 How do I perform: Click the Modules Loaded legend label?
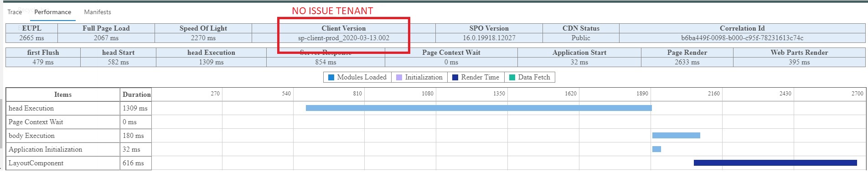point(362,77)
